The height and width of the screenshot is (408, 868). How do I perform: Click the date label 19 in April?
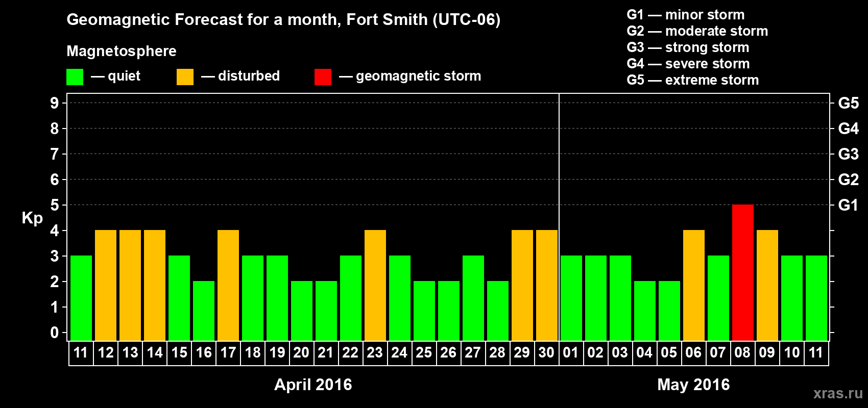[x=277, y=353]
